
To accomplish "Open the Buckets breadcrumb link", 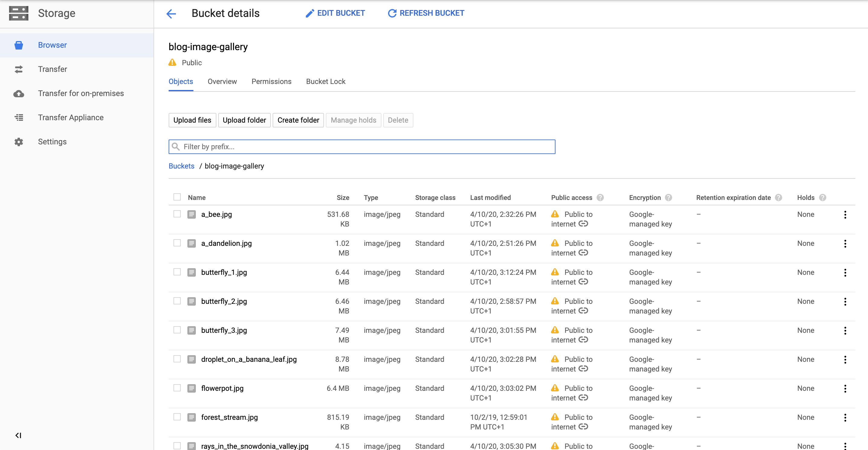I will click(x=181, y=166).
